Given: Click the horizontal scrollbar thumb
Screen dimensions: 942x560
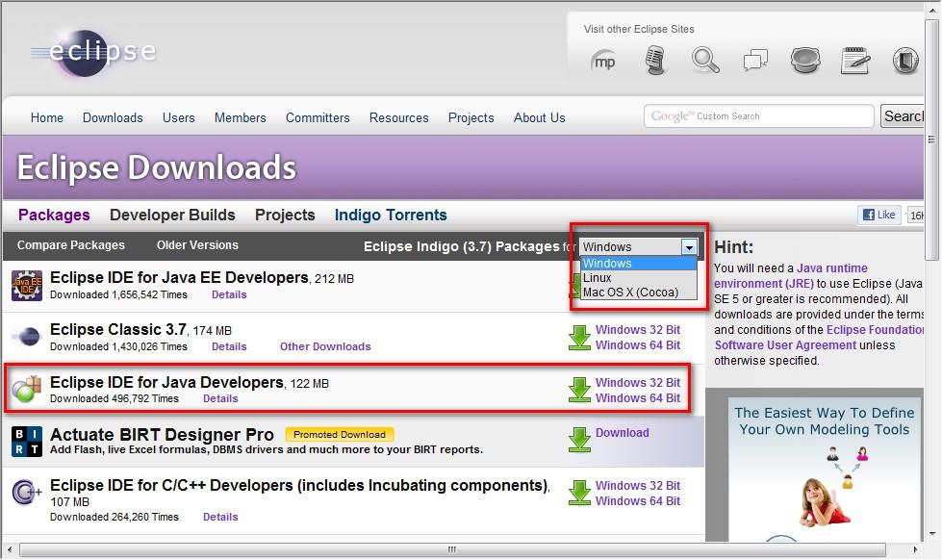Looking at the screenshot, I should (x=452, y=549).
